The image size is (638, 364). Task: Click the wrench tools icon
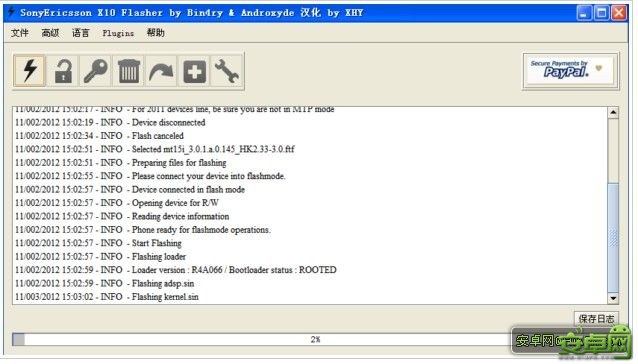pos(227,71)
